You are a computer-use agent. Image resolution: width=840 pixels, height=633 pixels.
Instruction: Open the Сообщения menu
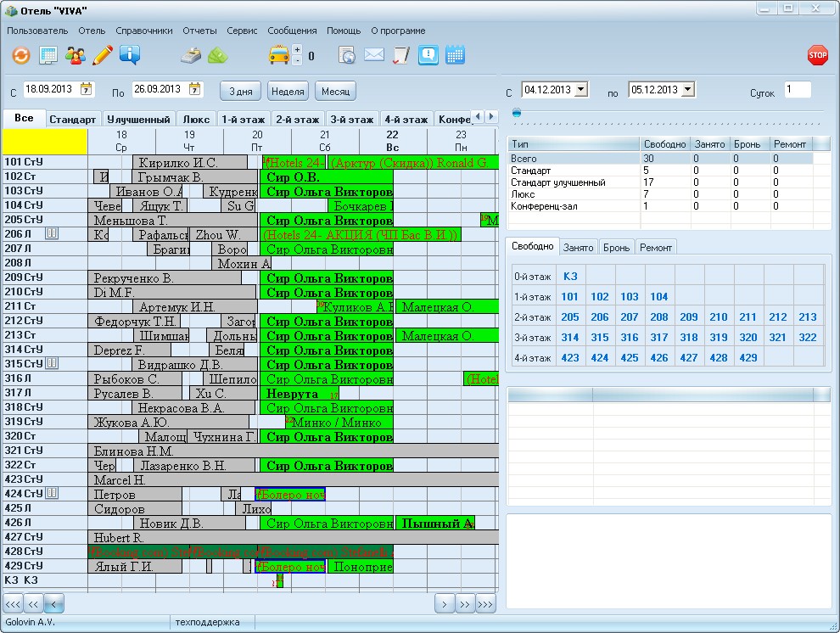292,31
